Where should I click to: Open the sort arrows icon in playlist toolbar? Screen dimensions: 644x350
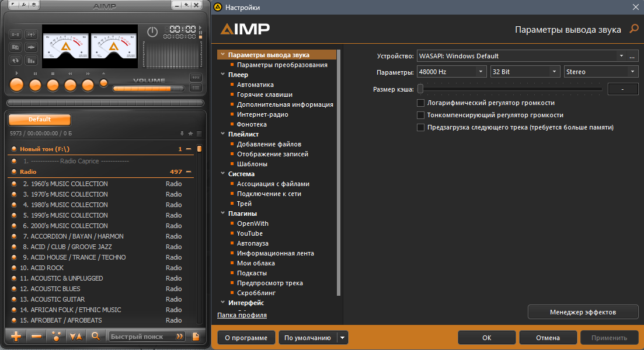coord(76,337)
